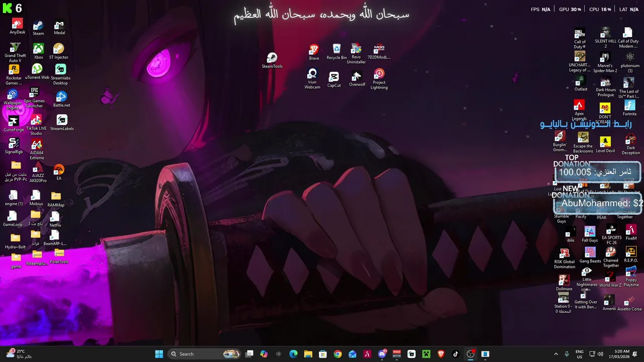Select the SILENT HILL 2 shortcut
The image size is (644, 362).
605,38
